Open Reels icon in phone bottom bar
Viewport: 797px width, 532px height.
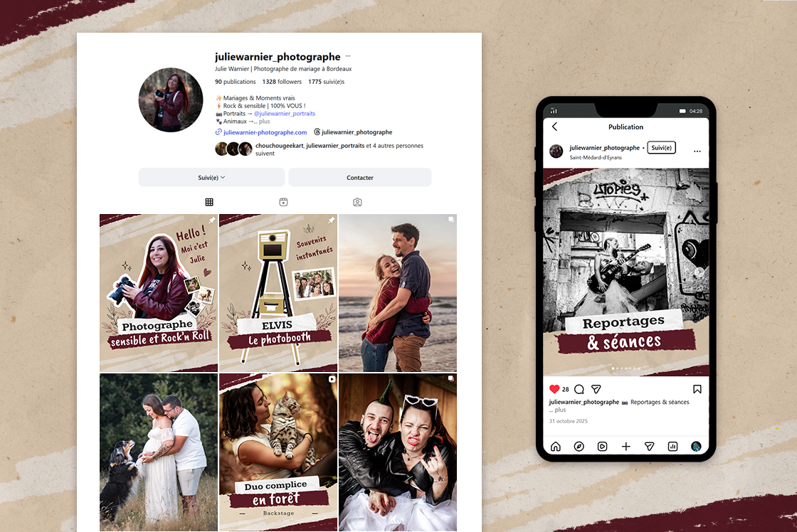(x=602, y=447)
